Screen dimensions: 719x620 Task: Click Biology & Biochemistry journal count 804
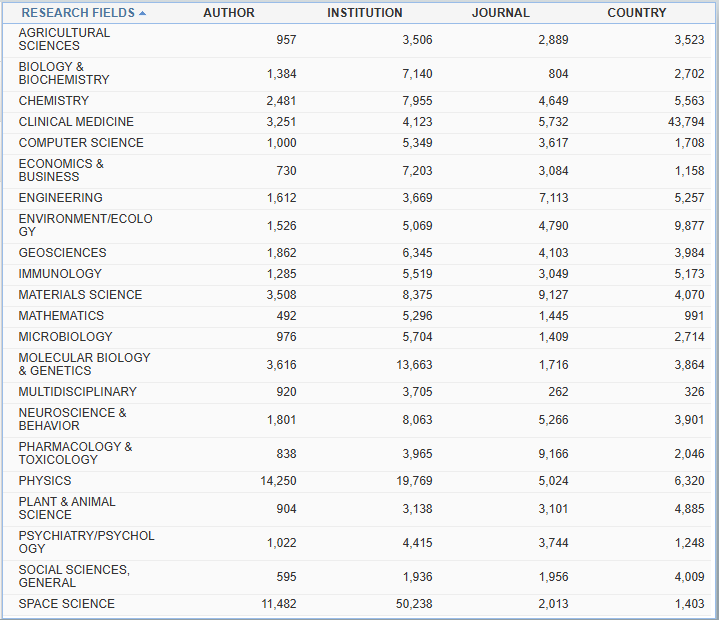[x=559, y=74]
